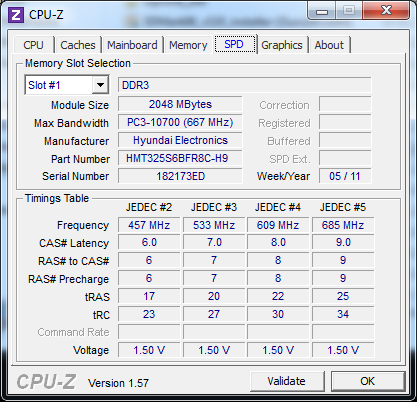Viewport: 417px width, 402px height.
Task: Click the Week/Year 05 / 11 field
Action: [345, 176]
